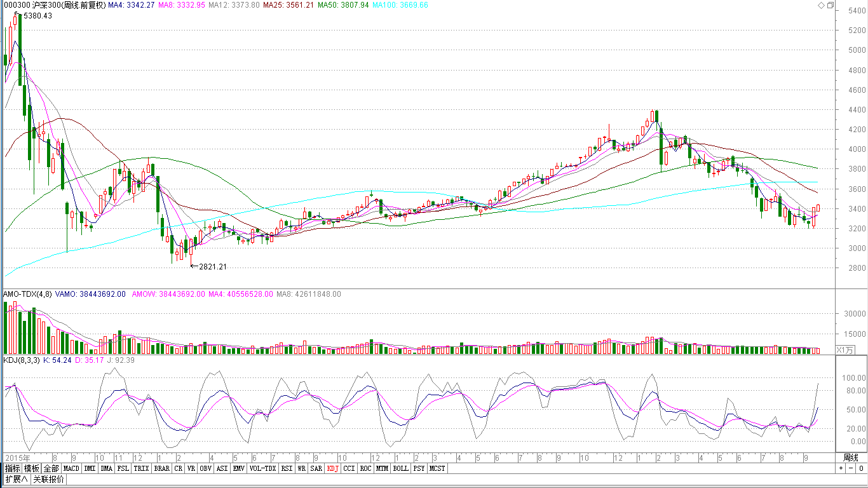Screen dimensions: 868x488
Task: Switch to the 指标 tab
Action: pyautogui.click(x=12, y=469)
